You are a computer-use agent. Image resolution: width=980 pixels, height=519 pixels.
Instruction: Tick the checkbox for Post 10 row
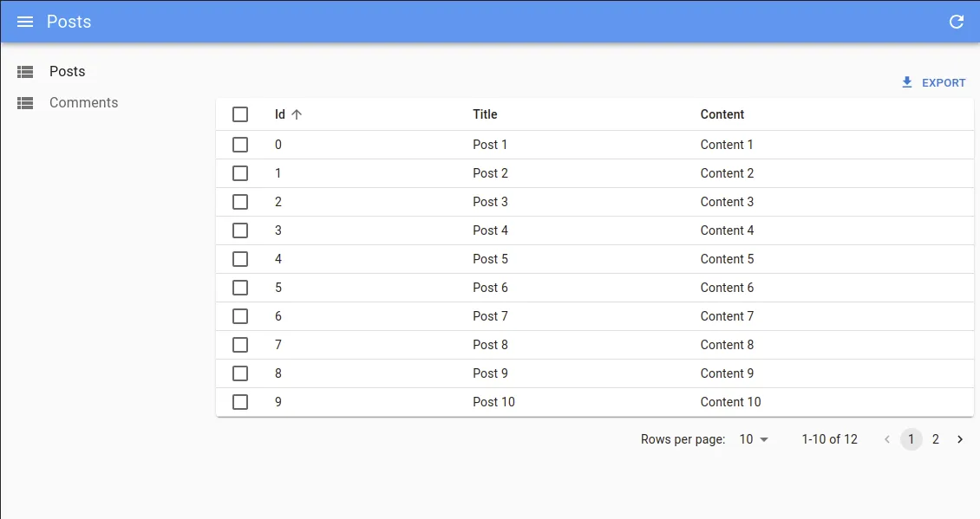(x=240, y=402)
